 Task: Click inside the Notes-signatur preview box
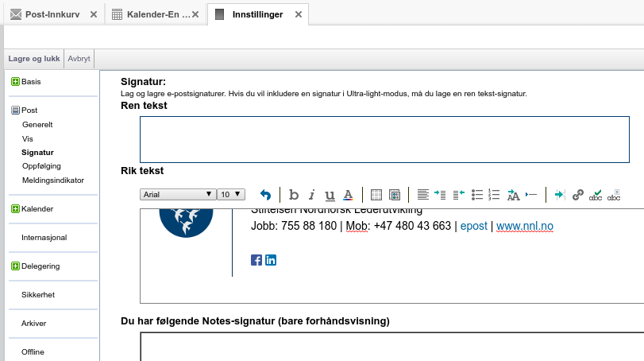[391, 347]
